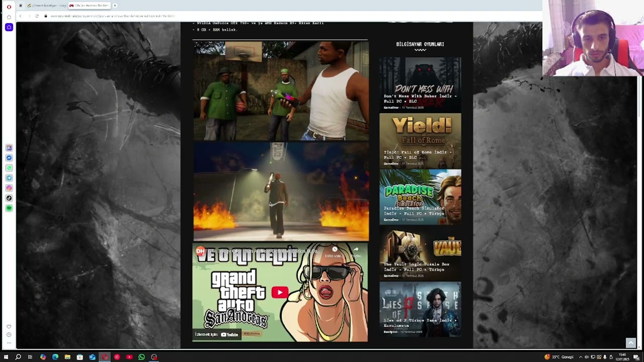The height and width of the screenshot is (362, 644).
Task: Open YouTube app from the taskbar
Action: pos(129,357)
